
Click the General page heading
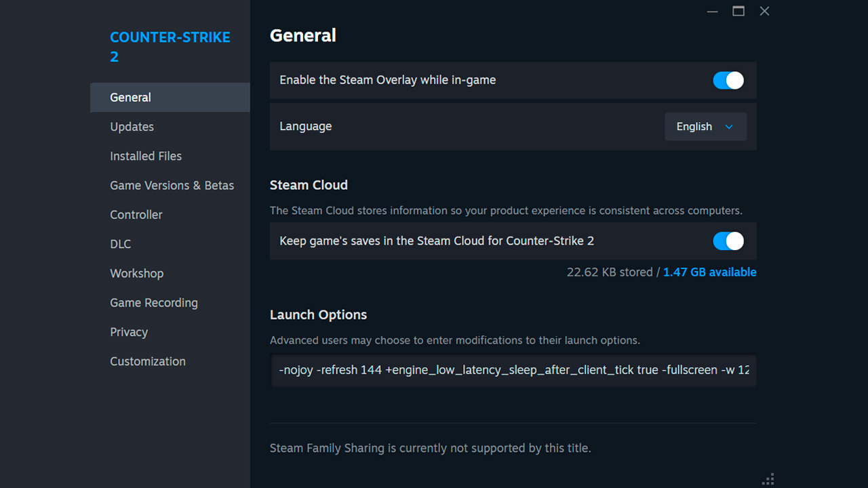[x=303, y=36]
